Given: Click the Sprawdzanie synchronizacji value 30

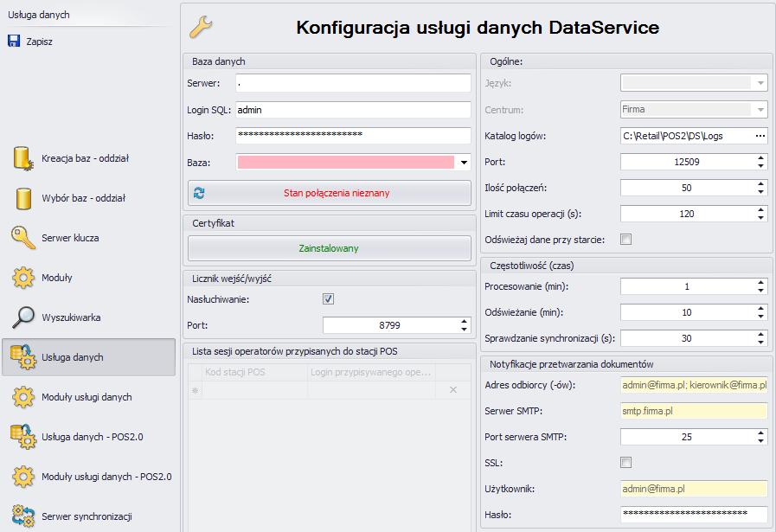Looking at the screenshot, I should [x=688, y=338].
